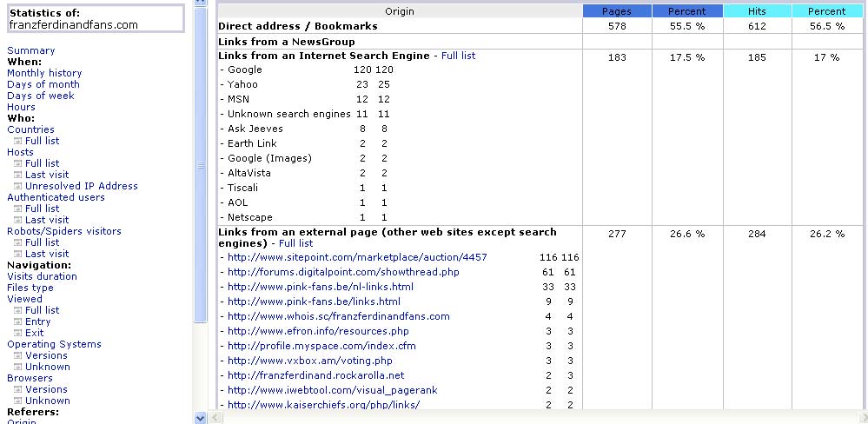The image size is (868, 424).
Task: Click icon beside Robots/Spiders Last visit
Action: 17,254
